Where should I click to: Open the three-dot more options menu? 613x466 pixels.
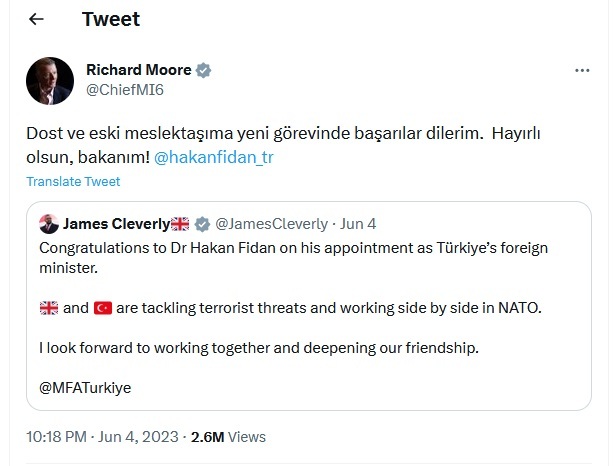coord(581,71)
